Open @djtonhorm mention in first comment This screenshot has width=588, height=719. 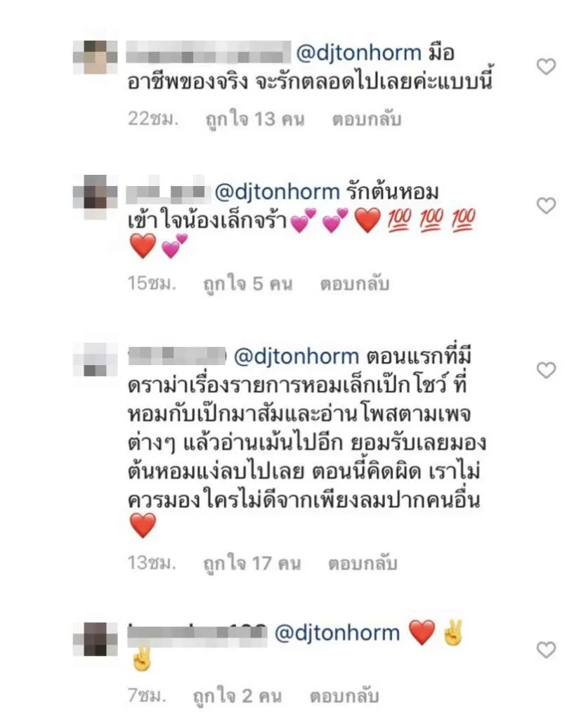[359, 53]
